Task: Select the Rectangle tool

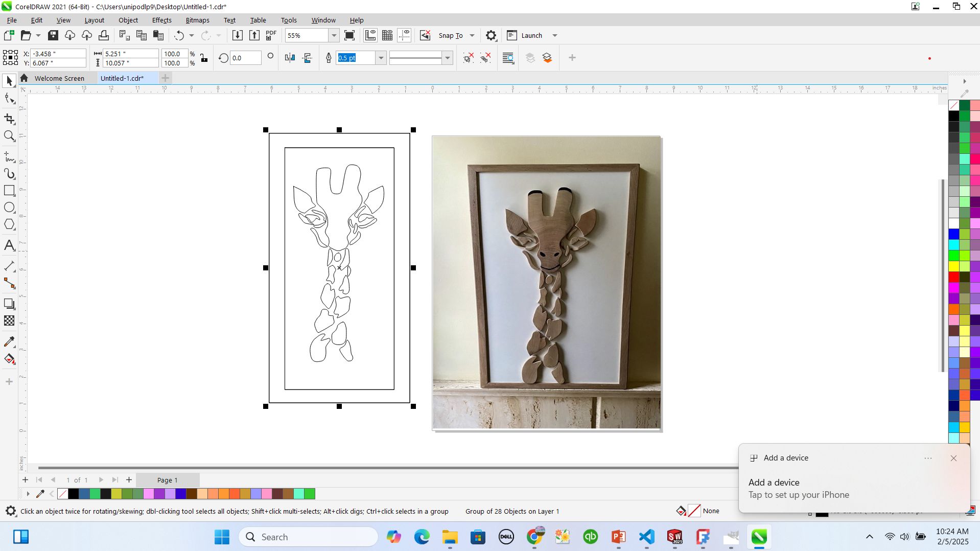Action: (x=9, y=191)
